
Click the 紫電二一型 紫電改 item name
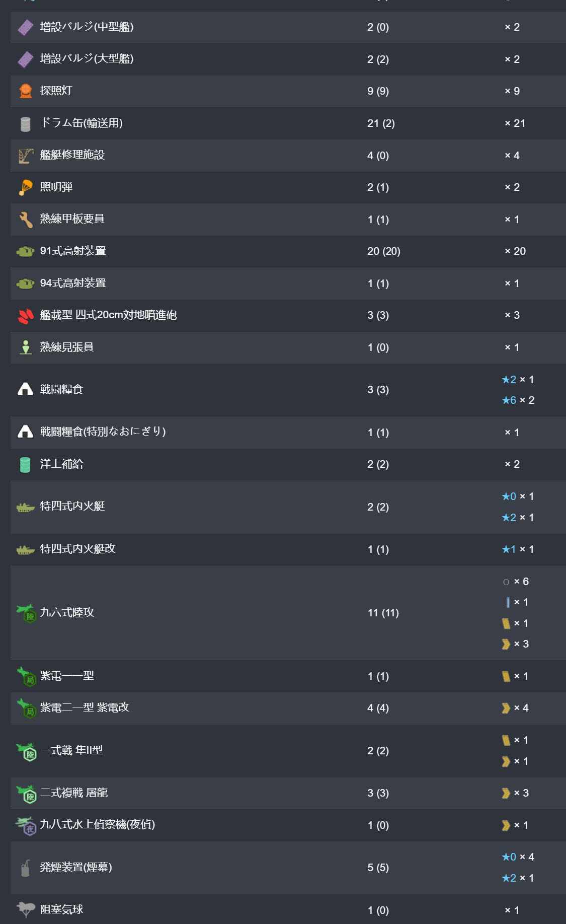point(85,707)
